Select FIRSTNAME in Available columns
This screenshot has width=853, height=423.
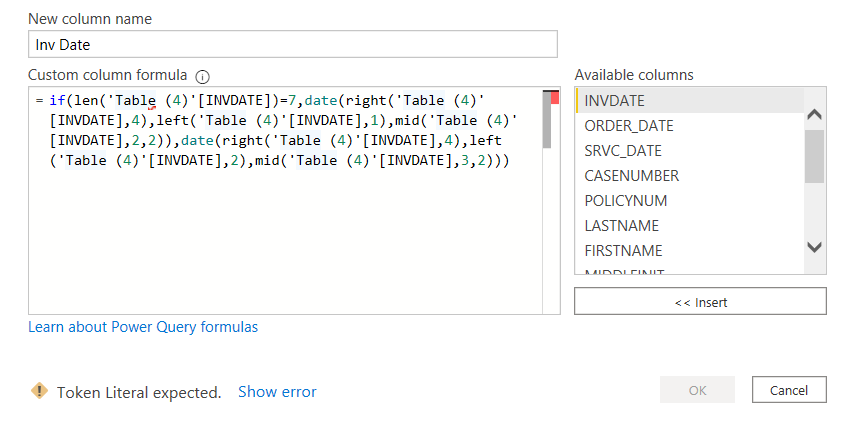tap(690, 251)
